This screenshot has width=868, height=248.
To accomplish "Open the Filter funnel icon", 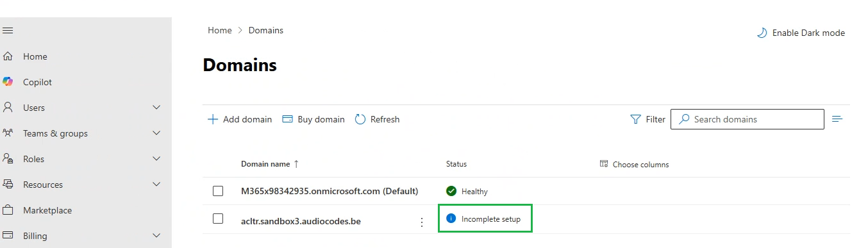I will coord(635,119).
